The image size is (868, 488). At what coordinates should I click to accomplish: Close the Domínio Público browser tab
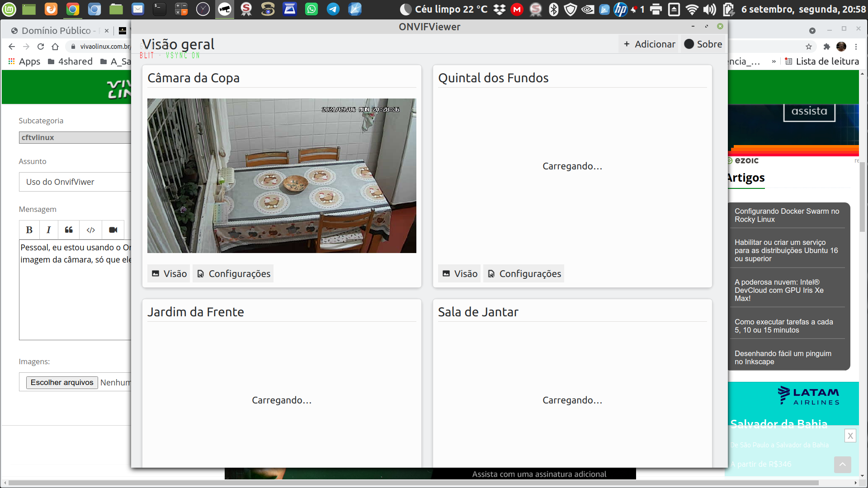pyautogui.click(x=107, y=31)
